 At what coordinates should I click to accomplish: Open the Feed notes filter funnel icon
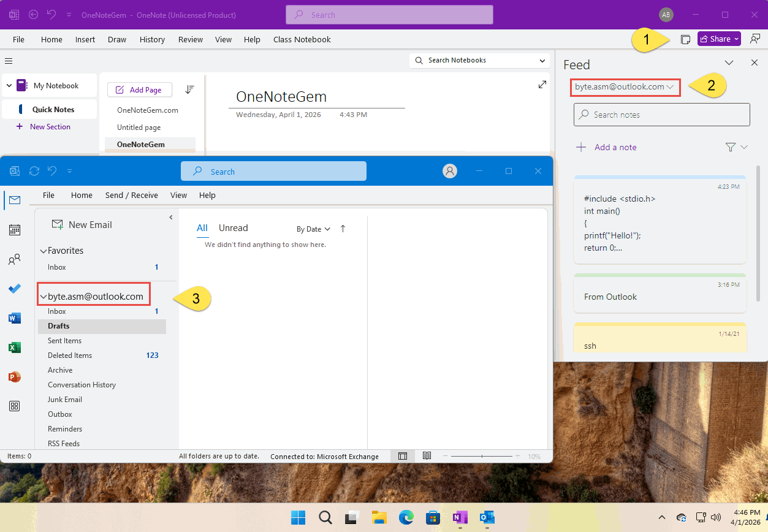click(x=729, y=147)
